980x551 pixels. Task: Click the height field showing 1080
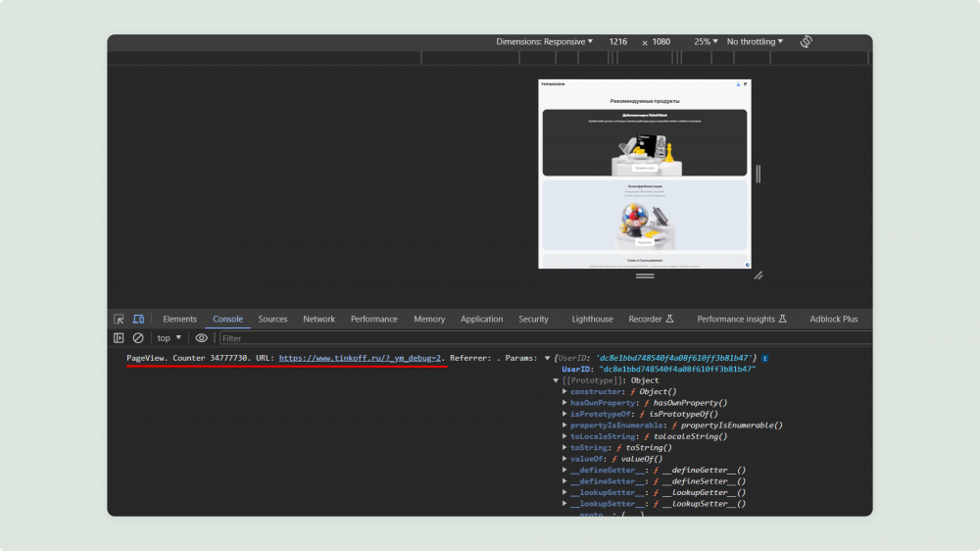pyautogui.click(x=661, y=41)
